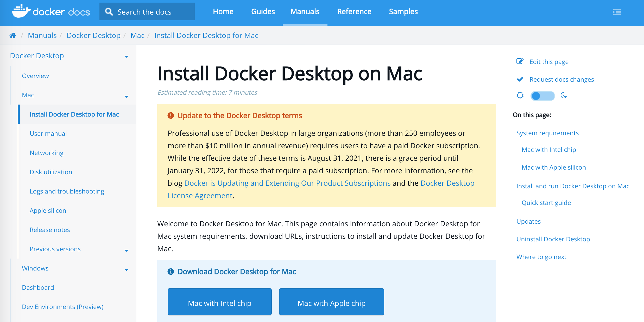This screenshot has width=644, height=322.
Task: Click Update to the Docker Desktop terms heading
Action: click(239, 115)
